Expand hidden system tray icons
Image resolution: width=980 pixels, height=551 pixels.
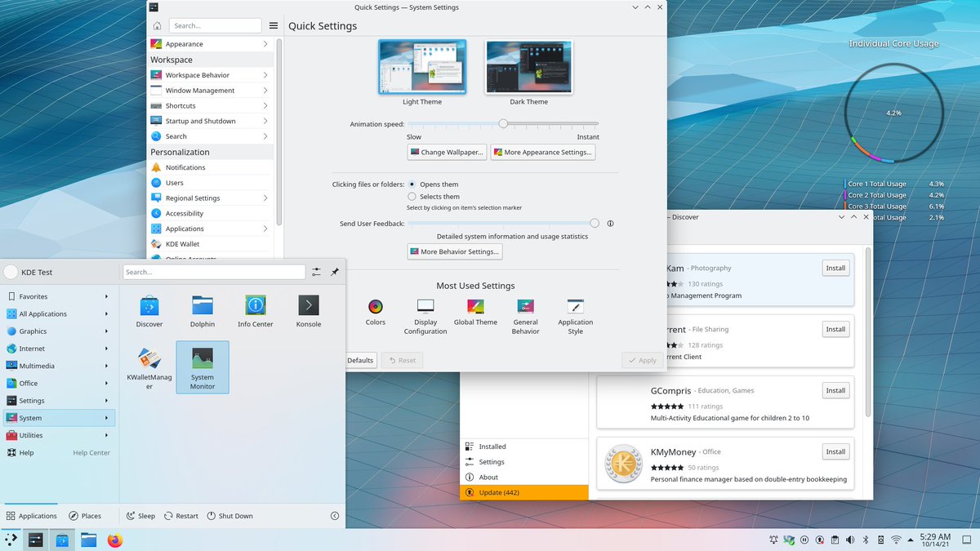[910, 540]
